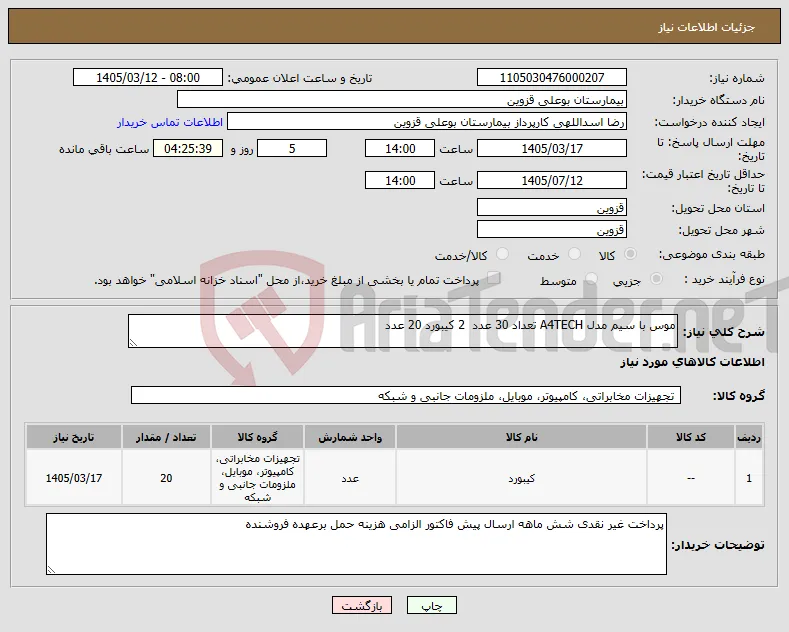
Task: Click the remaining days field showing 5
Action: (x=292, y=148)
